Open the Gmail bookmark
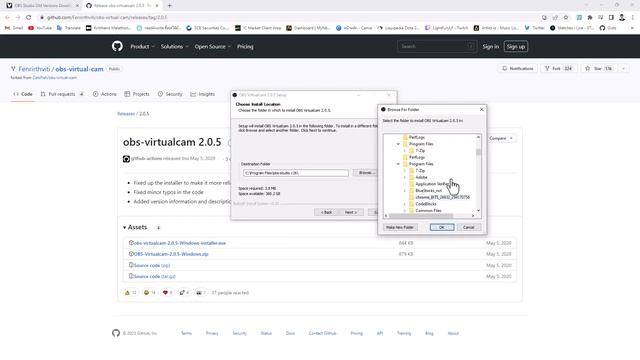640x360 pixels. point(14,28)
